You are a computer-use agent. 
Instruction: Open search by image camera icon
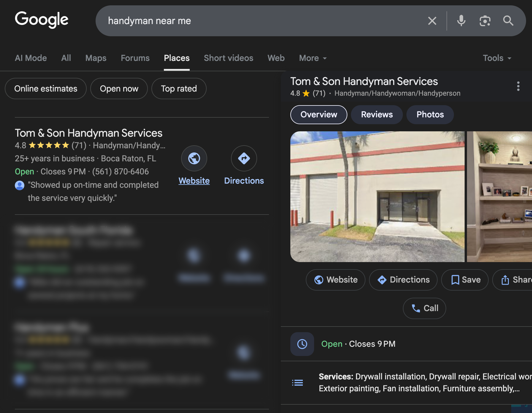(x=485, y=21)
